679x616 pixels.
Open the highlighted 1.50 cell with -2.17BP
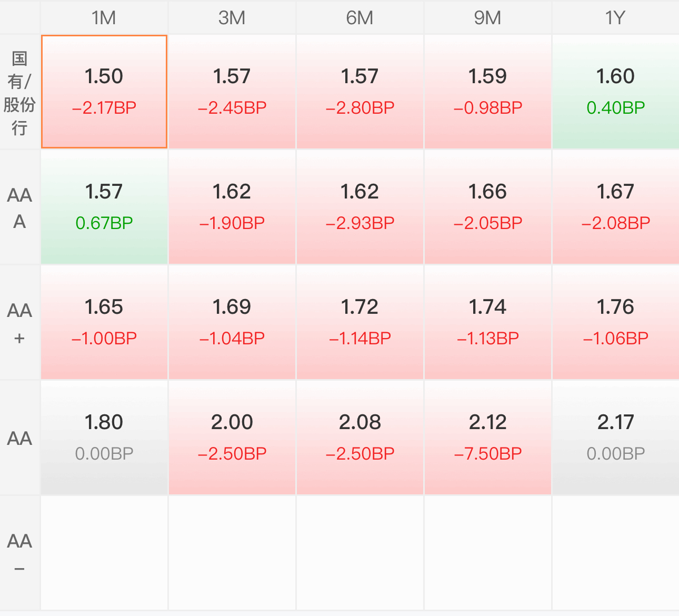[x=104, y=92]
